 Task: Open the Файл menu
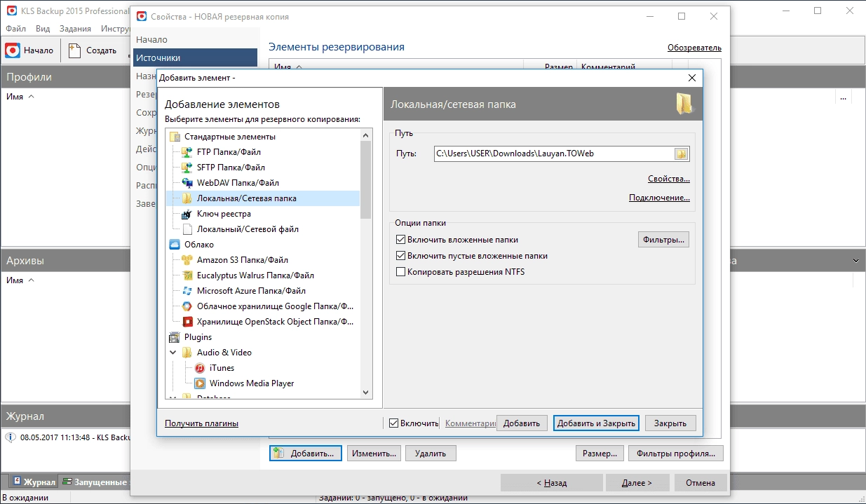pyautogui.click(x=15, y=29)
